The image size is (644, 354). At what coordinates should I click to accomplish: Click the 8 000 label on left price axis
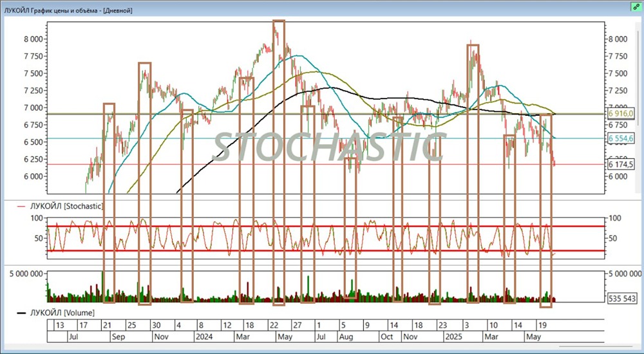tap(32, 39)
